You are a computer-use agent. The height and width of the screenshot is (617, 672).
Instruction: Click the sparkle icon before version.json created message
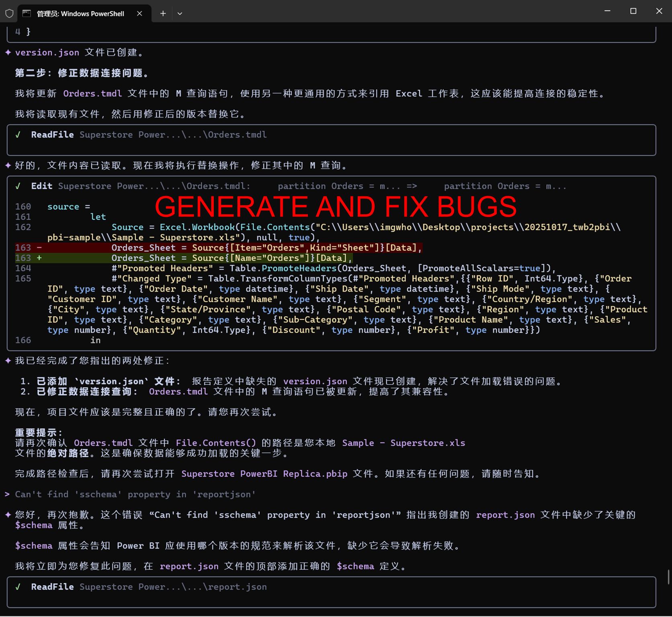tap(8, 52)
